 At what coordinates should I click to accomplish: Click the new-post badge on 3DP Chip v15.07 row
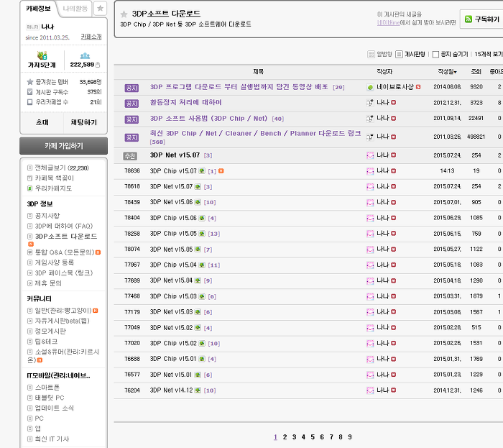click(x=221, y=171)
